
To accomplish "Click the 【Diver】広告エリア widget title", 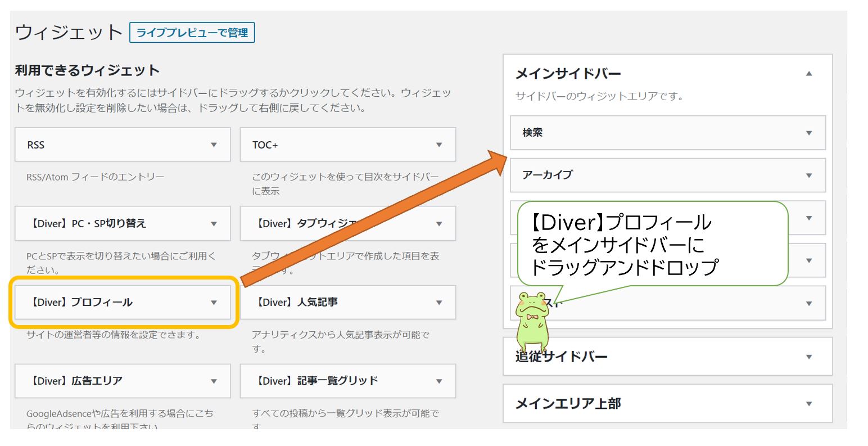I will 77,381.
